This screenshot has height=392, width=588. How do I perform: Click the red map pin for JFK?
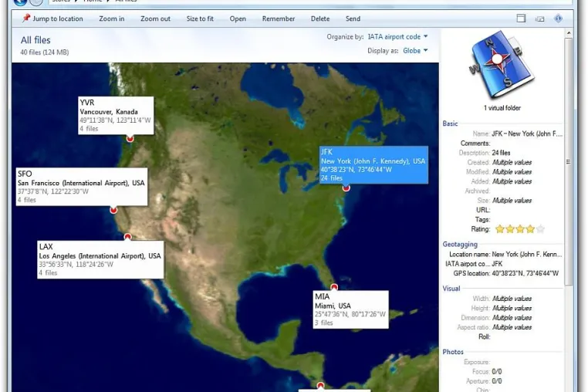346,188
